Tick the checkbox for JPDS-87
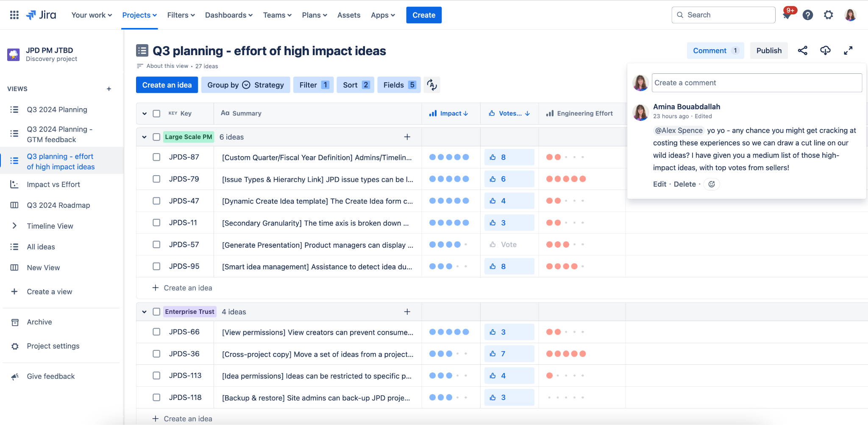This screenshot has width=868, height=425. 156,157
